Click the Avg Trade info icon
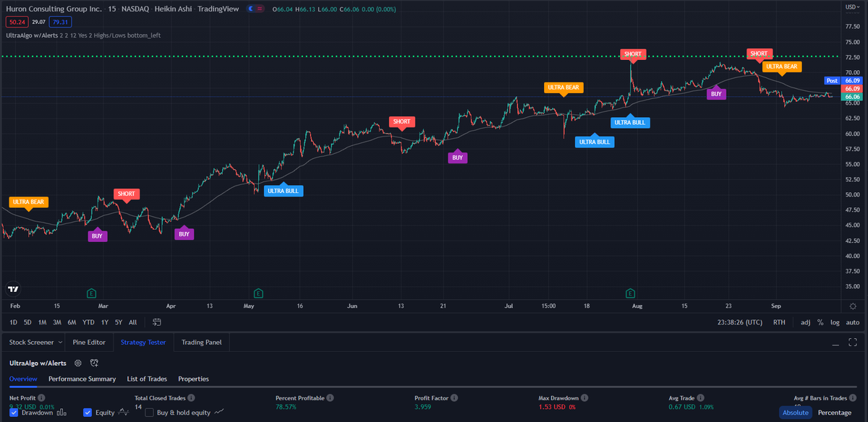Image resolution: width=868 pixels, height=422 pixels. click(702, 397)
